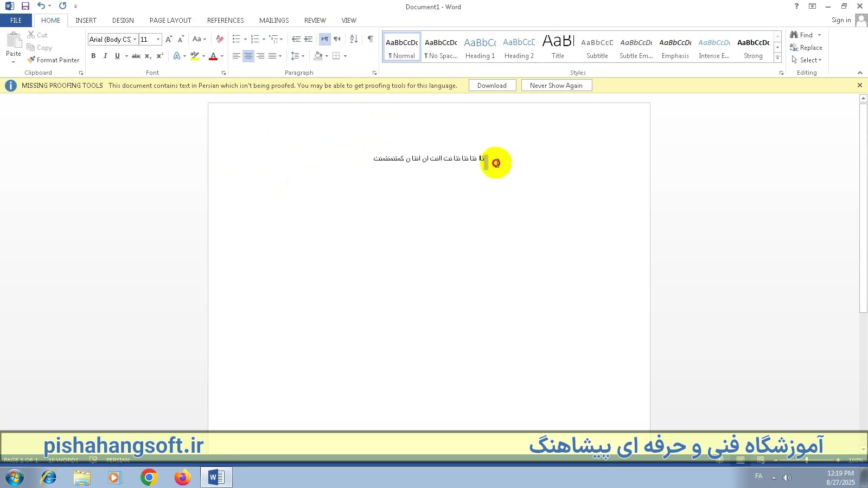The height and width of the screenshot is (488, 868).
Task: Open Internet Explorer from the taskbar
Action: (48, 477)
